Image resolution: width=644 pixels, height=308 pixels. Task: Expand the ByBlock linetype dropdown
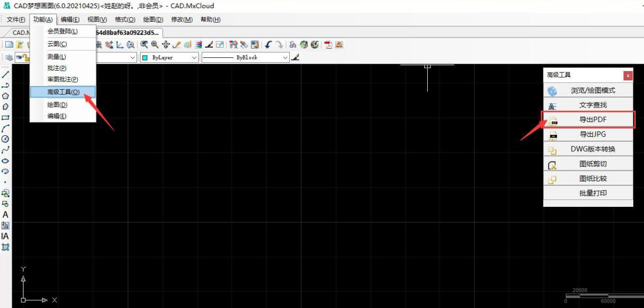(285, 57)
